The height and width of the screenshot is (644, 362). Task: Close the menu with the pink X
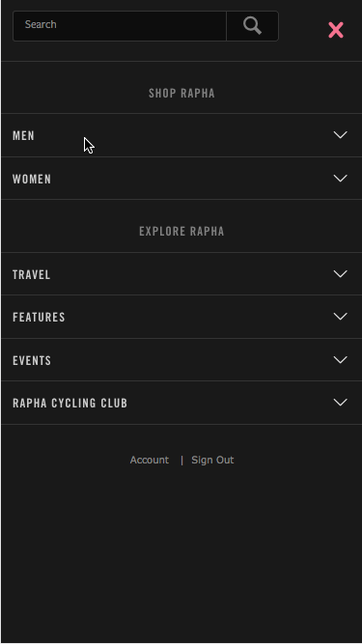coord(336,30)
